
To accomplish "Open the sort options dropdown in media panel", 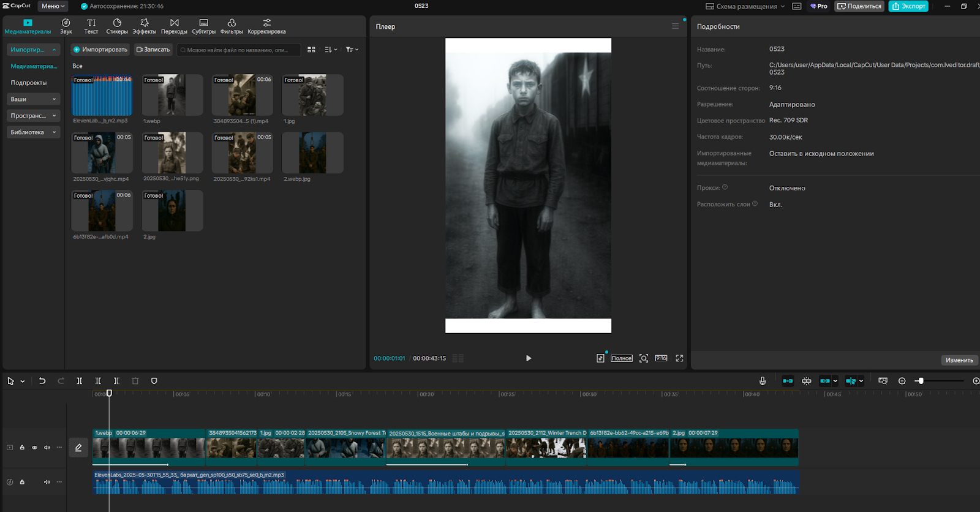I will point(331,50).
